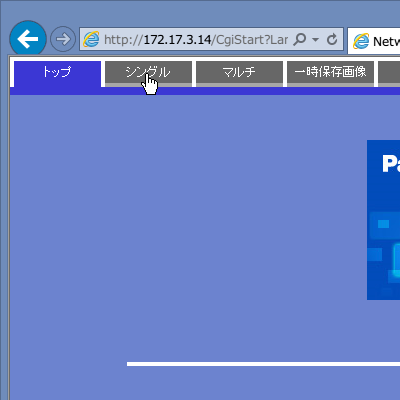
Task: Click the dark blue strip below the tabs
Action: pos(205,91)
